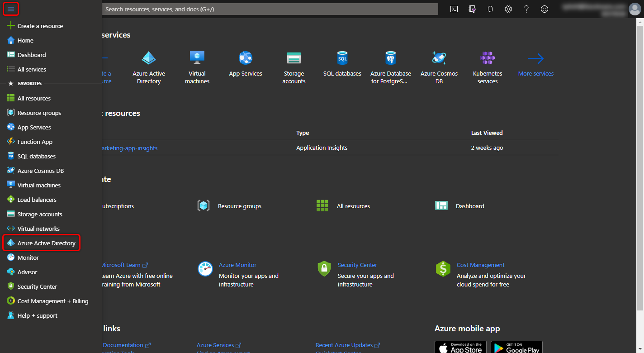Screen dimensions: 644x353
Task: Send feedback with the smiley icon
Action: (545, 9)
